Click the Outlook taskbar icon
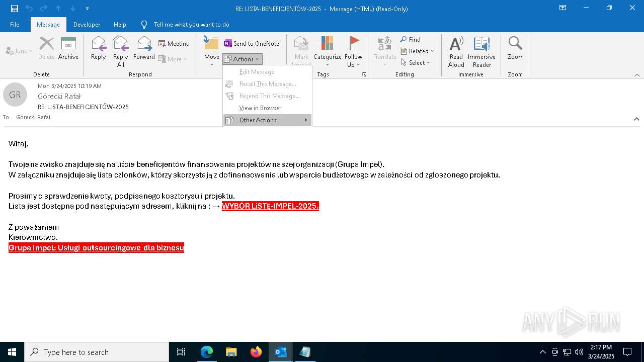The image size is (644, 362). [281, 352]
